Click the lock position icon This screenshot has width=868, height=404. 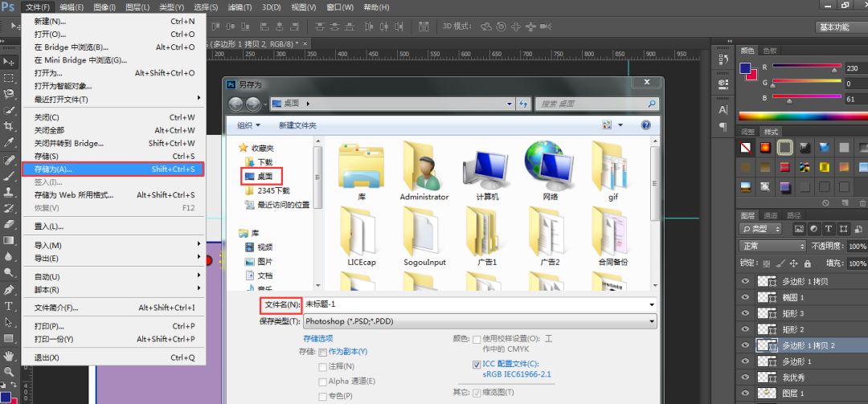click(x=794, y=263)
